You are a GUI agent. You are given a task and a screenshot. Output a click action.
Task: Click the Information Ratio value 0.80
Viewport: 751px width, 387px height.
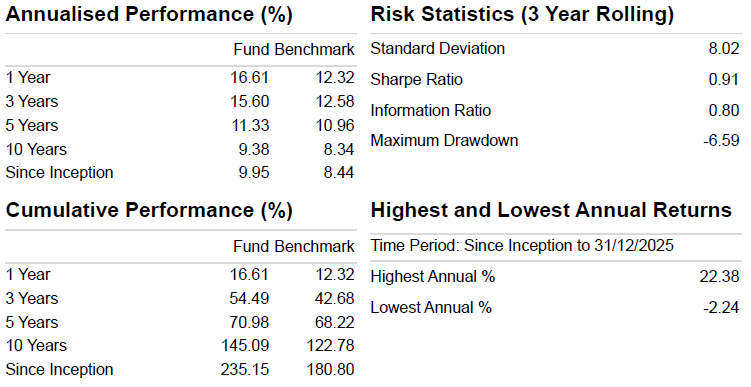(724, 110)
